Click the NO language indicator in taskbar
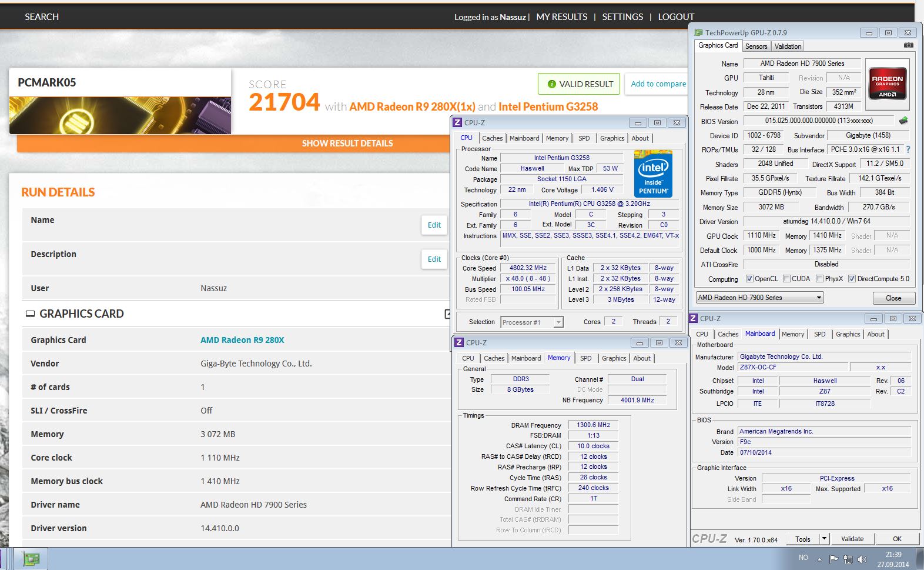The image size is (924, 570). 803,558
